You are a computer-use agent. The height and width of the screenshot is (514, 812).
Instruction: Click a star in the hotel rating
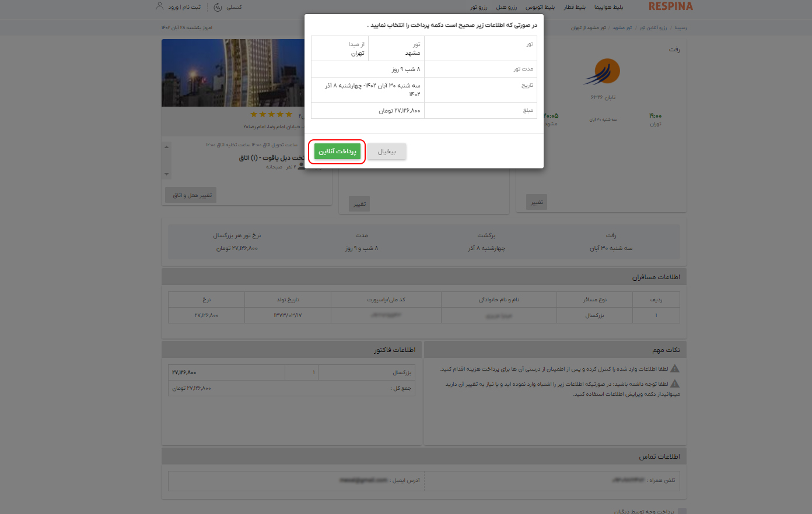click(270, 115)
